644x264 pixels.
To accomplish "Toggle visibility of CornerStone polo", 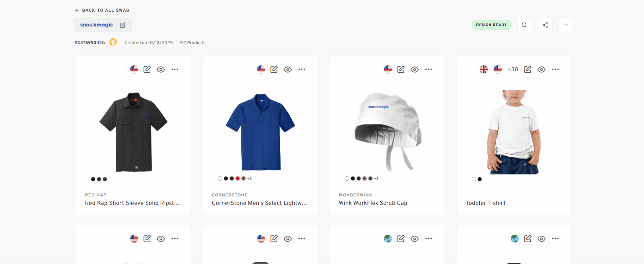I will tap(288, 69).
